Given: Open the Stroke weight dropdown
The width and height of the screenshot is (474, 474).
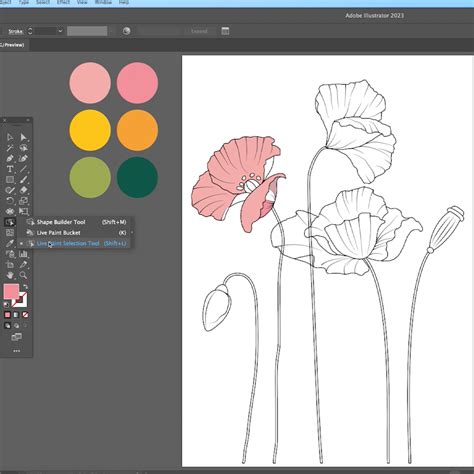Looking at the screenshot, I should coord(60,31).
